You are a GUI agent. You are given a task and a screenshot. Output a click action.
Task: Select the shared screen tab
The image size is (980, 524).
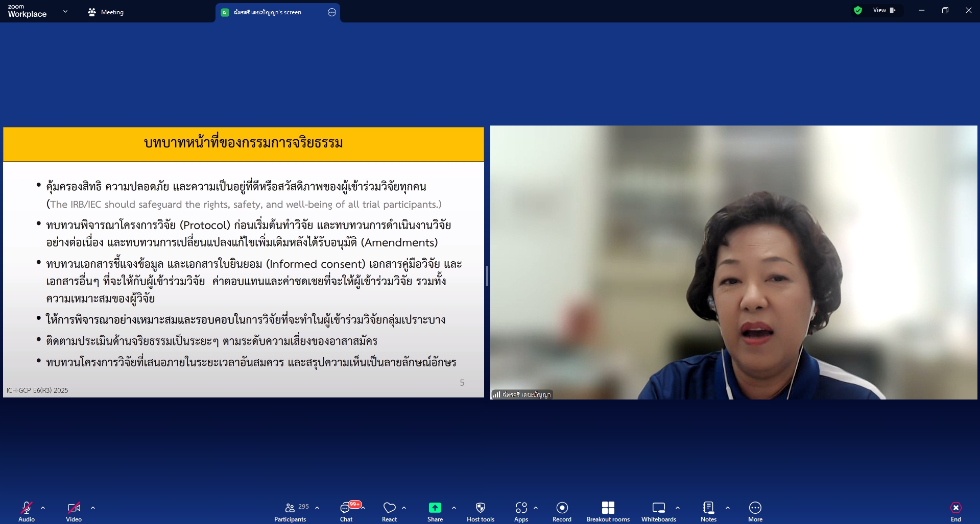tap(268, 12)
